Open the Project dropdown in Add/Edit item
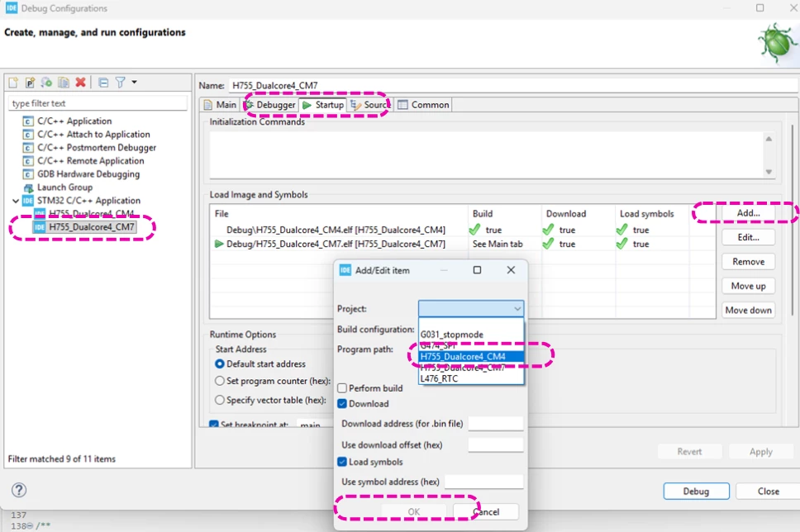The height and width of the screenshot is (532, 800). point(470,309)
